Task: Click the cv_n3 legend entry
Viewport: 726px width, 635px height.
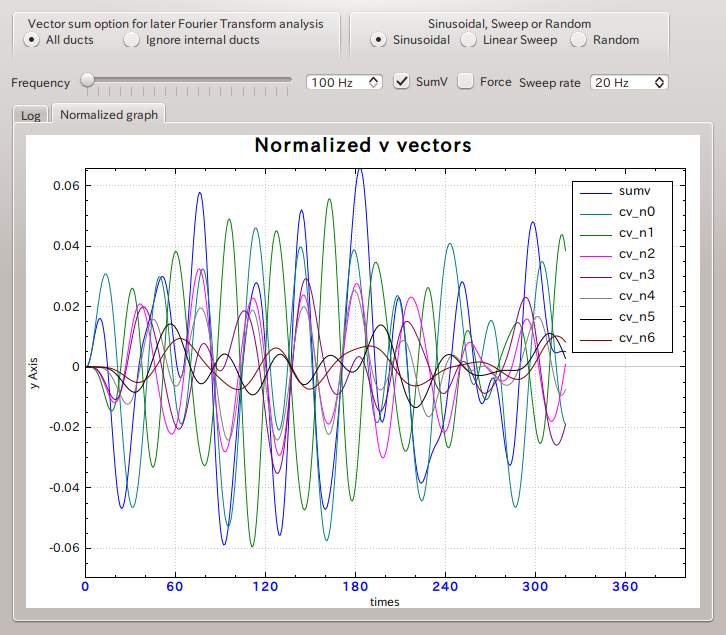Action: [x=618, y=275]
